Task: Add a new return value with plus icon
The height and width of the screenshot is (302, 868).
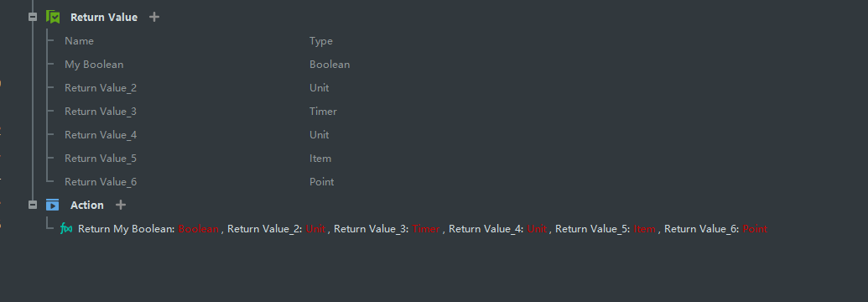Action: 154,17
